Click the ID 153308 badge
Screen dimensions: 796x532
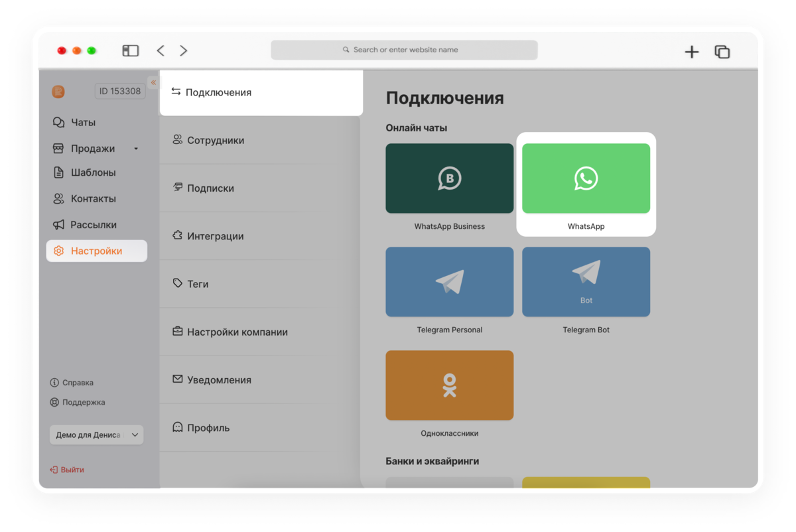point(120,91)
